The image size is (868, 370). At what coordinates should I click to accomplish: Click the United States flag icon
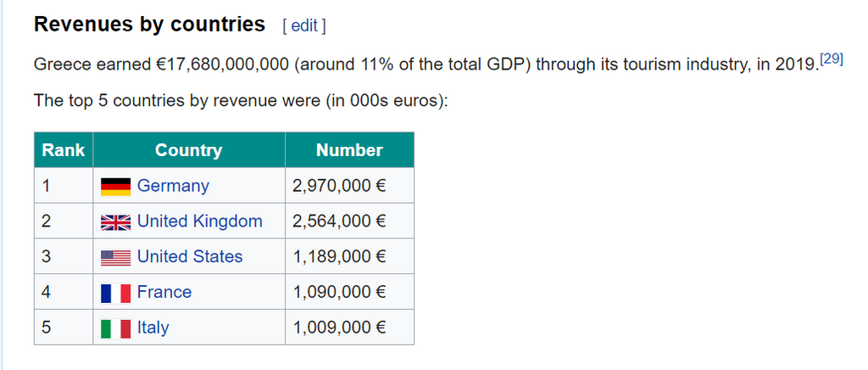pyautogui.click(x=115, y=257)
